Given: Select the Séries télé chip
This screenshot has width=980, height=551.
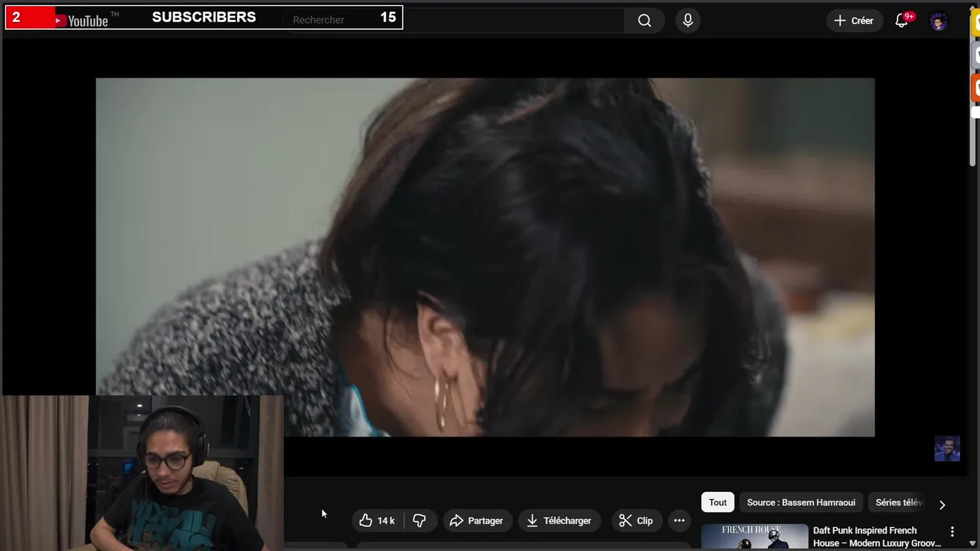Looking at the screenshot, I should (x=899, y=502).
